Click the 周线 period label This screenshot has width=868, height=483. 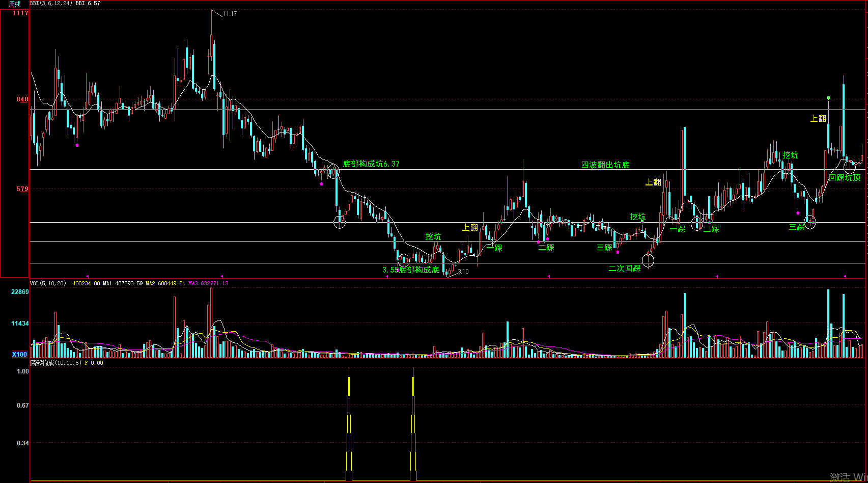[15, 4]
